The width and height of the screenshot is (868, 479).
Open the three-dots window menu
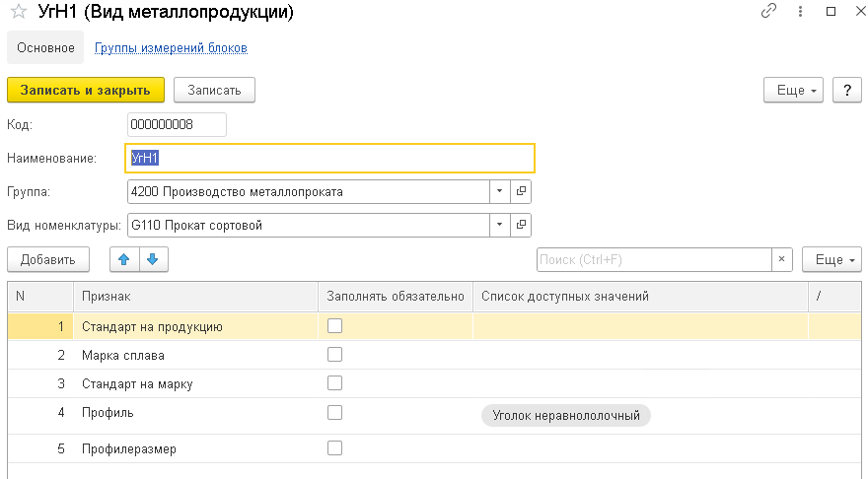800,11
